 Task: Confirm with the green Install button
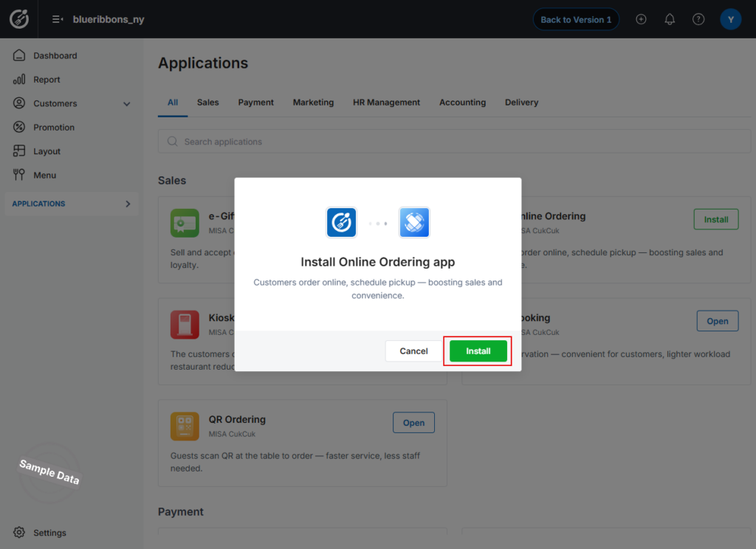478,351
